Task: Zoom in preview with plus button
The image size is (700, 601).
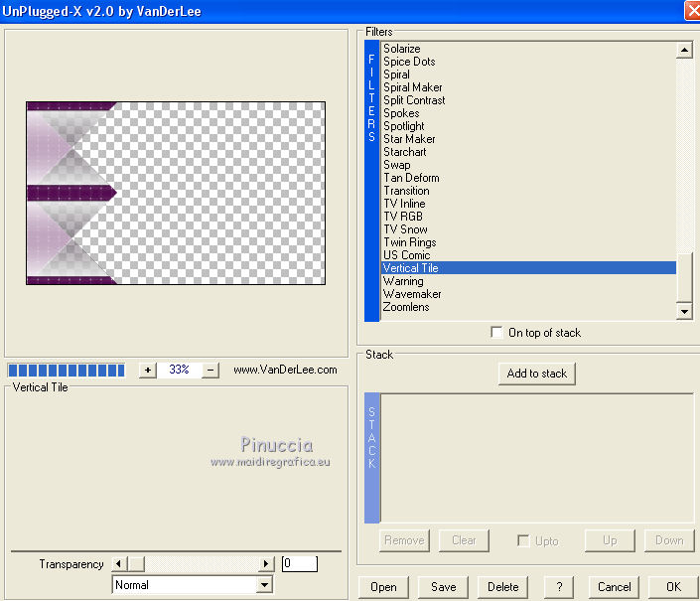Action: pyautogui.click(x=148, y=370)
